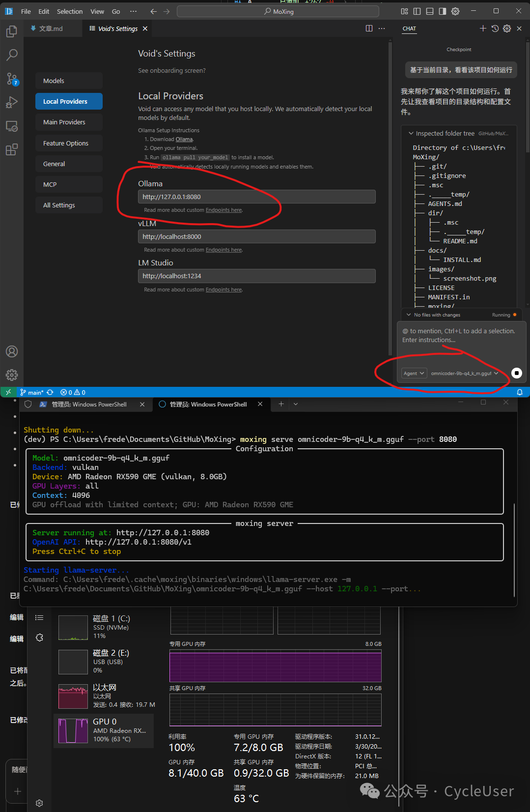Show errors and warnings count
Viewport: 530px width, 812px height.
[73, 392]
